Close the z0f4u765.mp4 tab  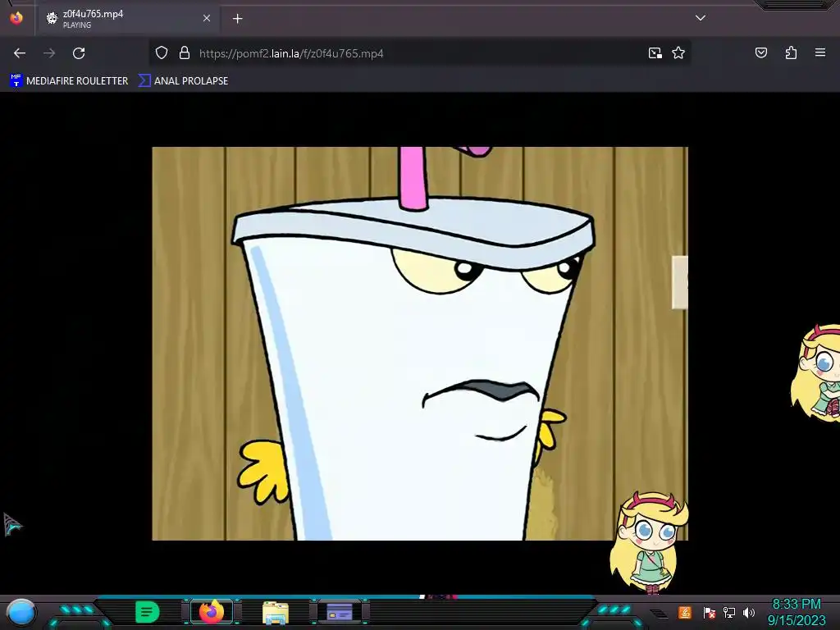pos(206,19)
